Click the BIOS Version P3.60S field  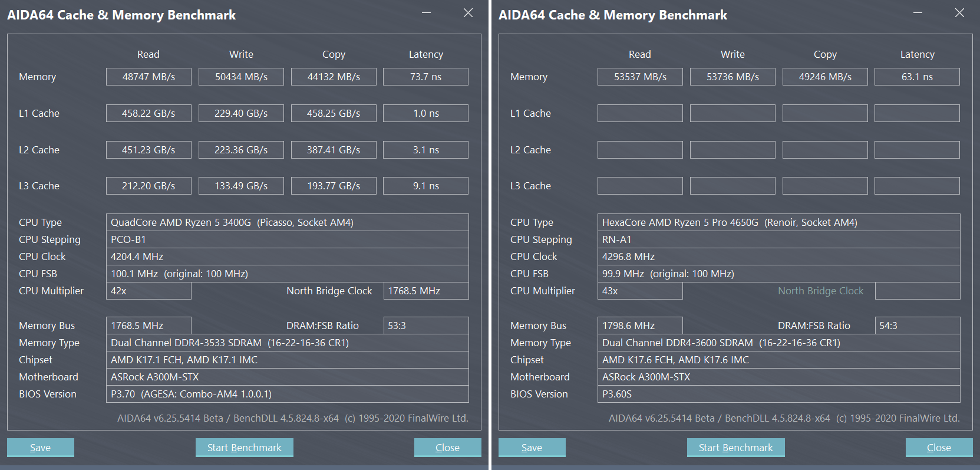(x=778, y=394)
